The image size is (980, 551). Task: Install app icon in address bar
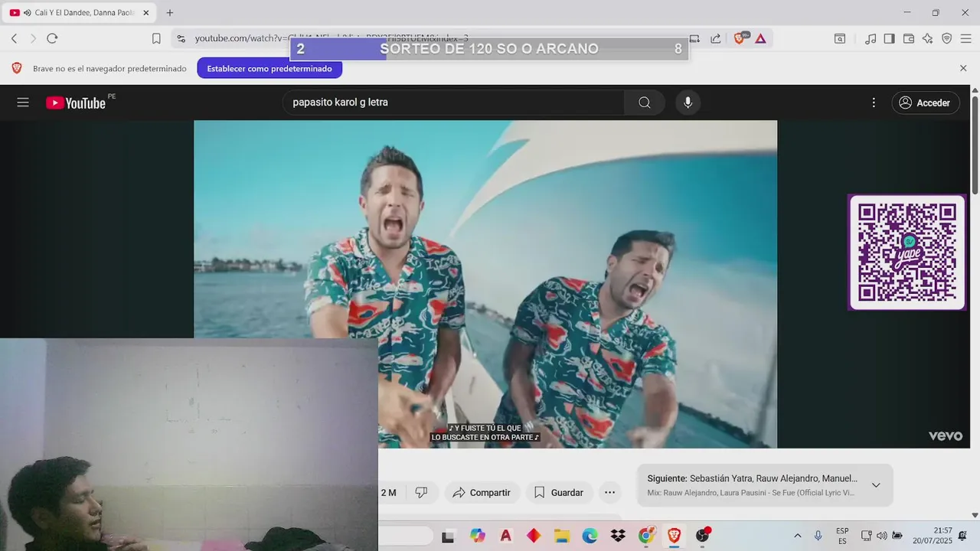pyautogui.click(x=695, y=38)
